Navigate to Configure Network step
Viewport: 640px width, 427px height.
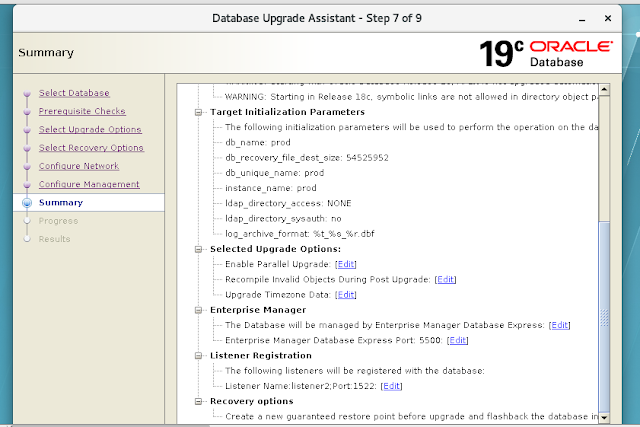pyautogui.click(x=79, y=166)
